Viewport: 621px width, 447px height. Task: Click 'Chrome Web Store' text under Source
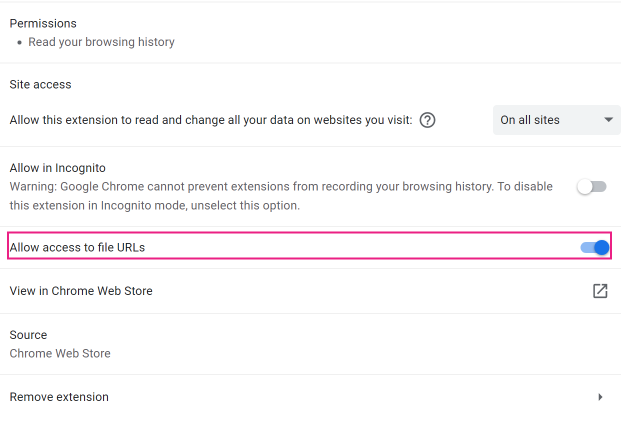click(x=60, y=353)
